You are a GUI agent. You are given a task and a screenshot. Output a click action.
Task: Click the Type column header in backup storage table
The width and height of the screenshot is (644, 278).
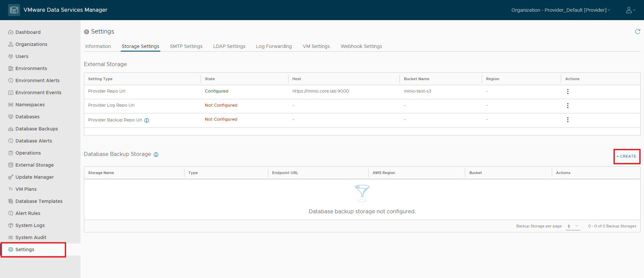(x=193, y=173)
